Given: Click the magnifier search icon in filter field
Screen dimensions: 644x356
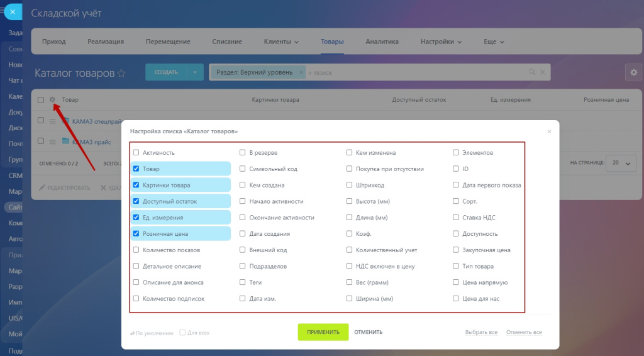Looking at the screenshot, I should [531, 73].
